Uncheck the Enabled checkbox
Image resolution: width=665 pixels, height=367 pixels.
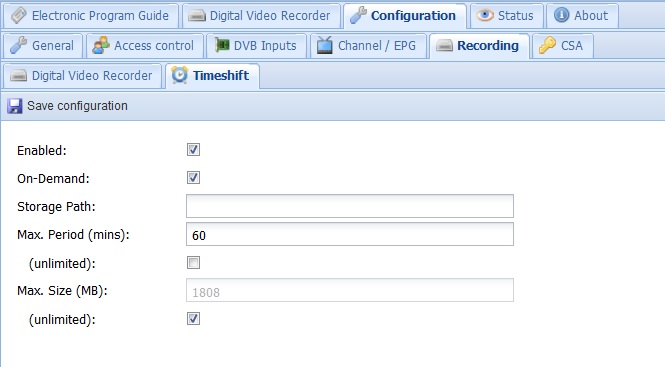193,150
